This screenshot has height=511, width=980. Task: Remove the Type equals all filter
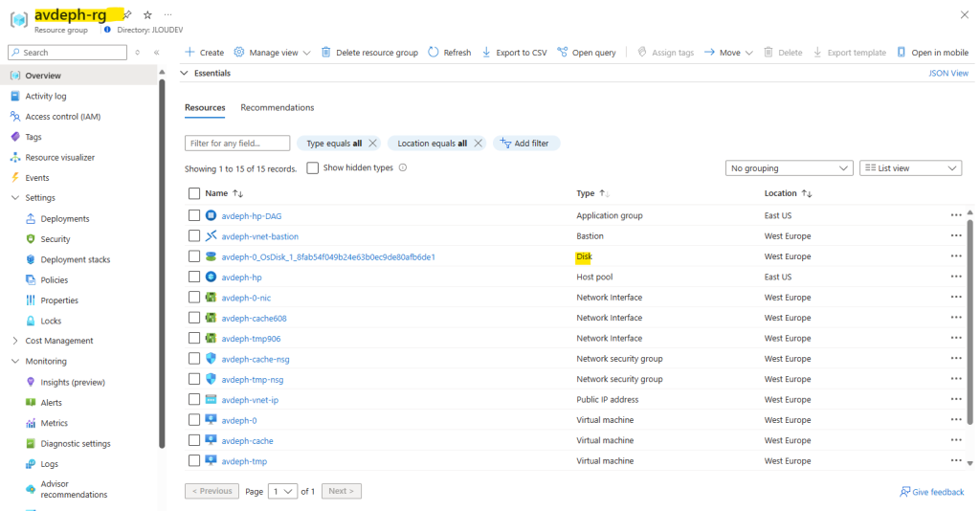(x=372, y=143)
